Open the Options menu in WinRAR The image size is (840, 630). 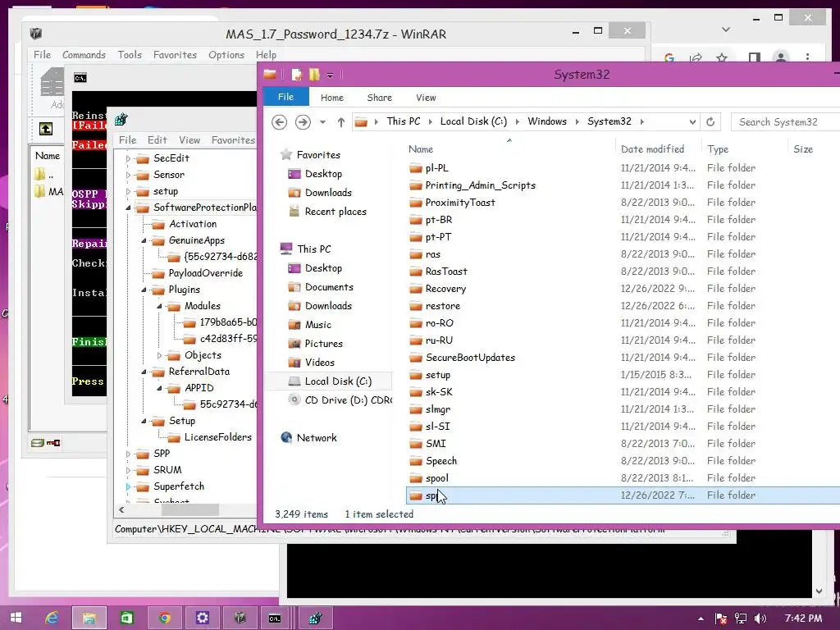tap(226, 55)
